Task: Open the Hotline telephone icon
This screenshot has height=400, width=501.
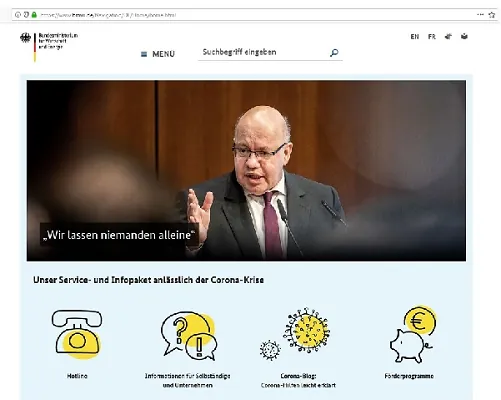Action: tap(77, 334)
